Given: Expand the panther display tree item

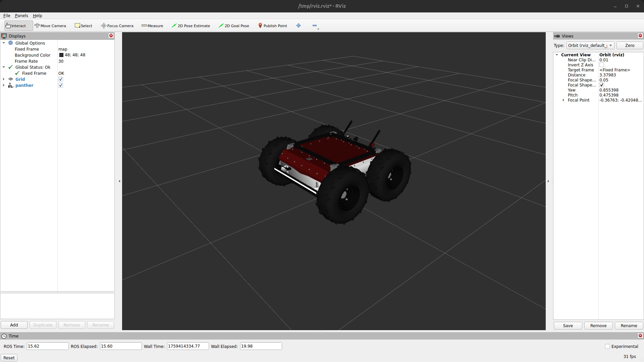Looking at the screenshot, I should pyautogui.click(x=4, y=85).
